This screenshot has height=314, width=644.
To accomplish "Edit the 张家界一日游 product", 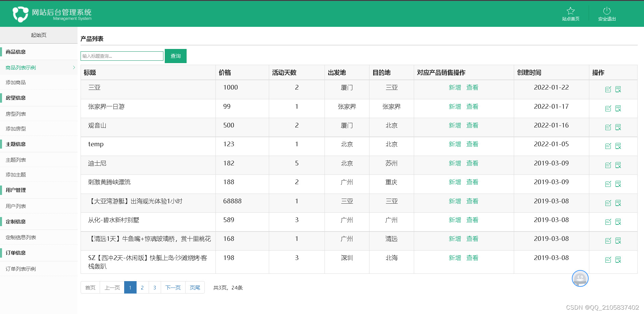I will (608, 108).
